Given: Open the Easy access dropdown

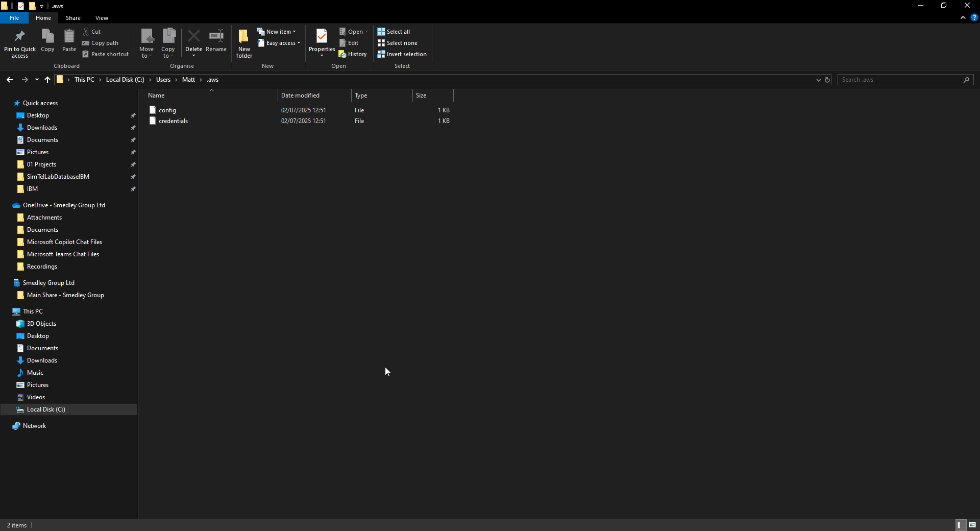Looking at the screenshot, I should click(279, 43).
